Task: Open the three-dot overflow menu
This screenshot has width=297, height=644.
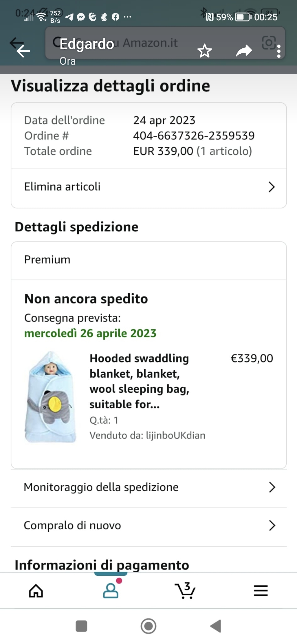Action: [279, 51]
